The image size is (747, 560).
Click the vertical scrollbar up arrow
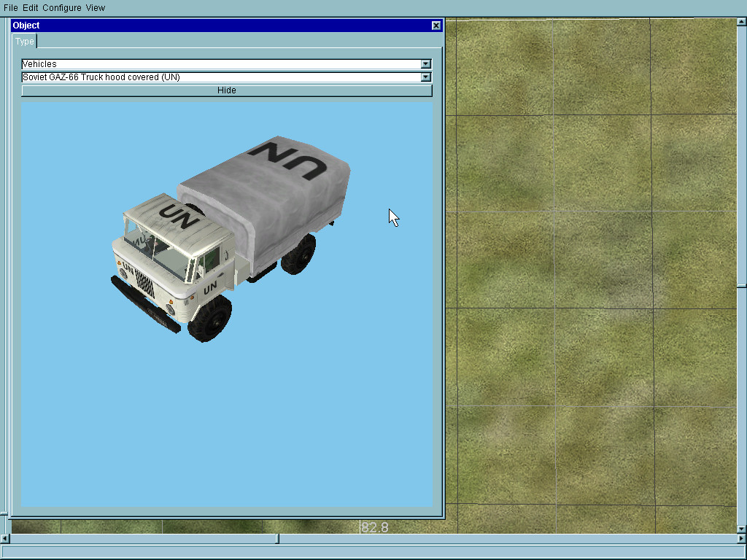[742, 21]
